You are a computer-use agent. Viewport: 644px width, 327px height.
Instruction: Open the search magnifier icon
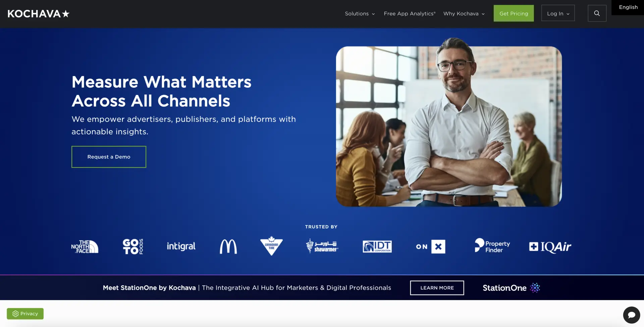pos(597,13)
